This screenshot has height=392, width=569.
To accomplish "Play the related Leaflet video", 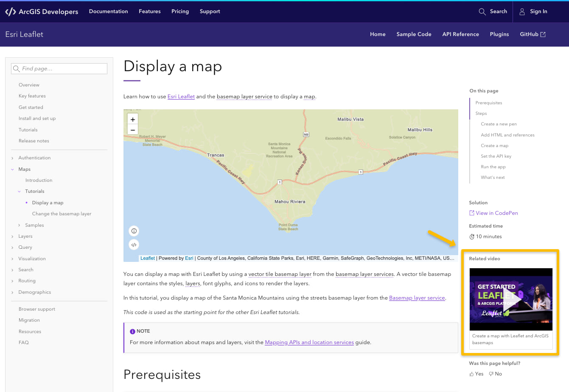I will (511, 299).
